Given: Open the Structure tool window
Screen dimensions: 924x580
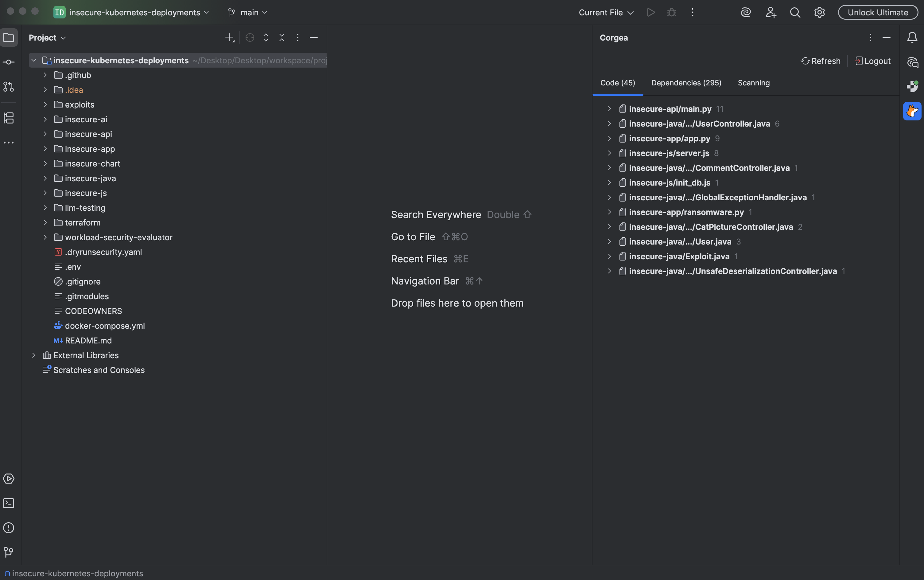Looking at the screenshot, I should click(9, 118).
